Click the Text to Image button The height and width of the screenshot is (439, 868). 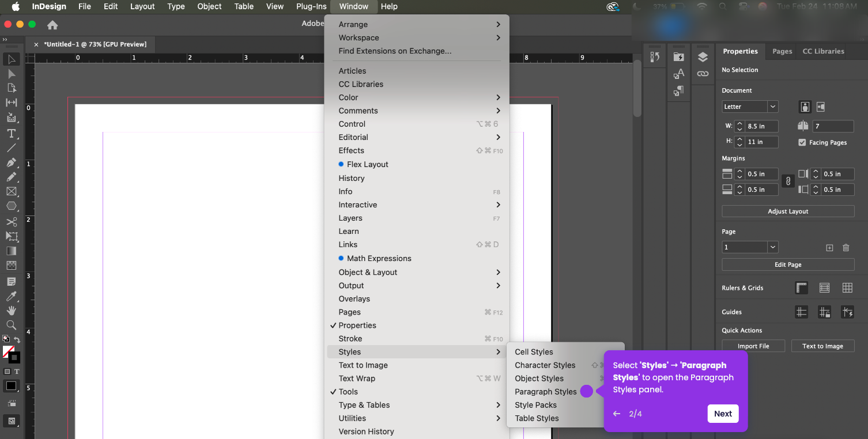point(822,346)
